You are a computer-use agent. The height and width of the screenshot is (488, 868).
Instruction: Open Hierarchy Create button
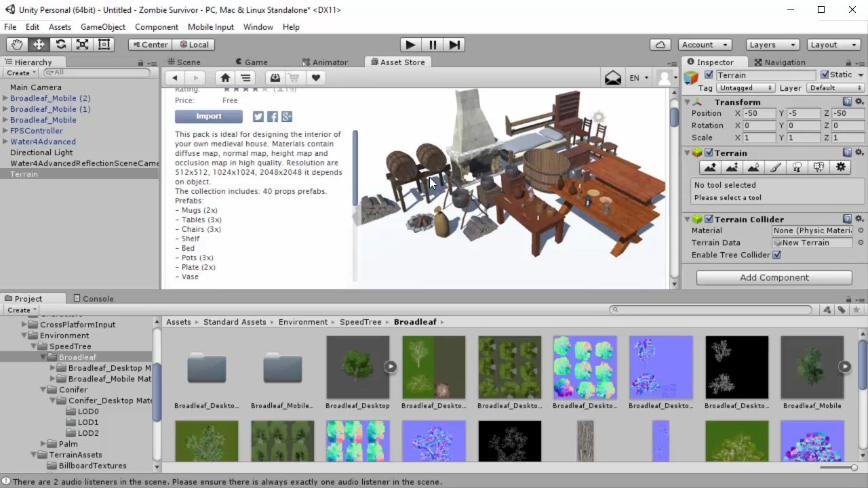point(21,73)
